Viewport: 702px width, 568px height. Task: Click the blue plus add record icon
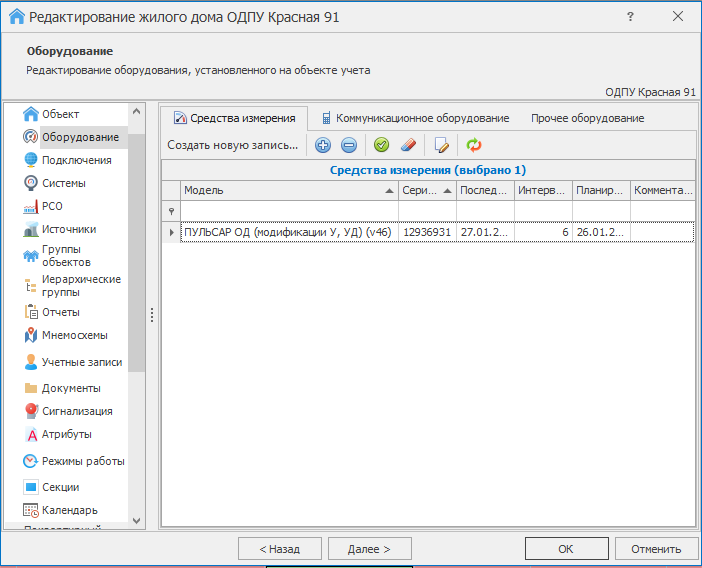click(x=323, y=145)
